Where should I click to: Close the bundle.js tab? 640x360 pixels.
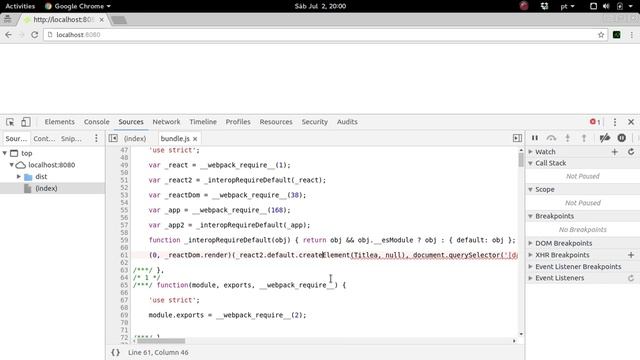(195, 139)
